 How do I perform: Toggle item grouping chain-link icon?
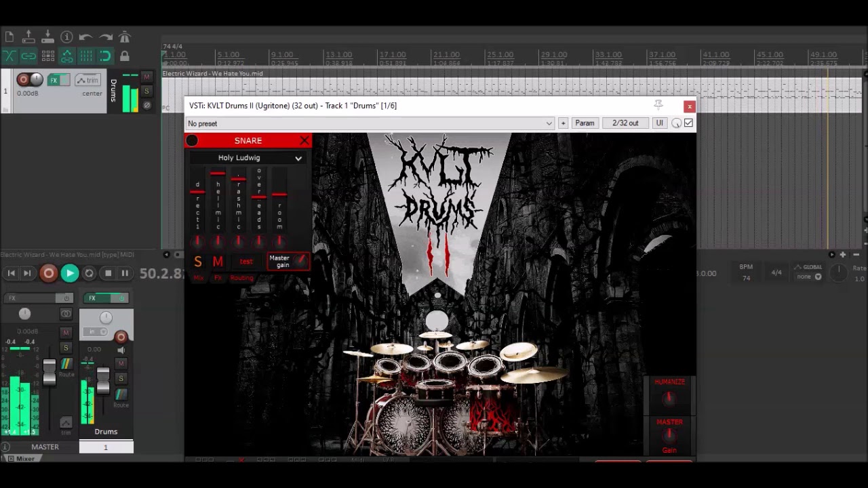[28, 56]
